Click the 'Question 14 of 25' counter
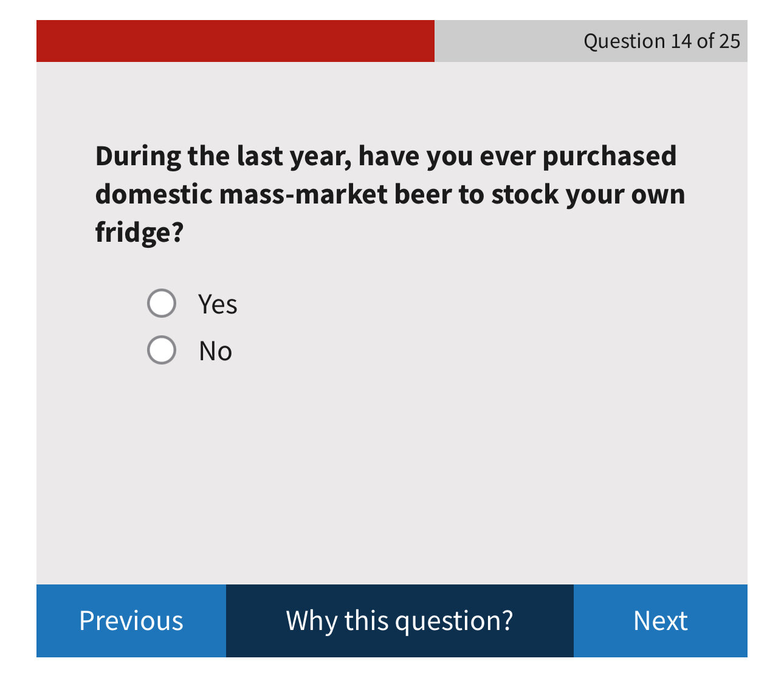Image resolution: width=784 pixels, height=678 pixels. point(661,41)
